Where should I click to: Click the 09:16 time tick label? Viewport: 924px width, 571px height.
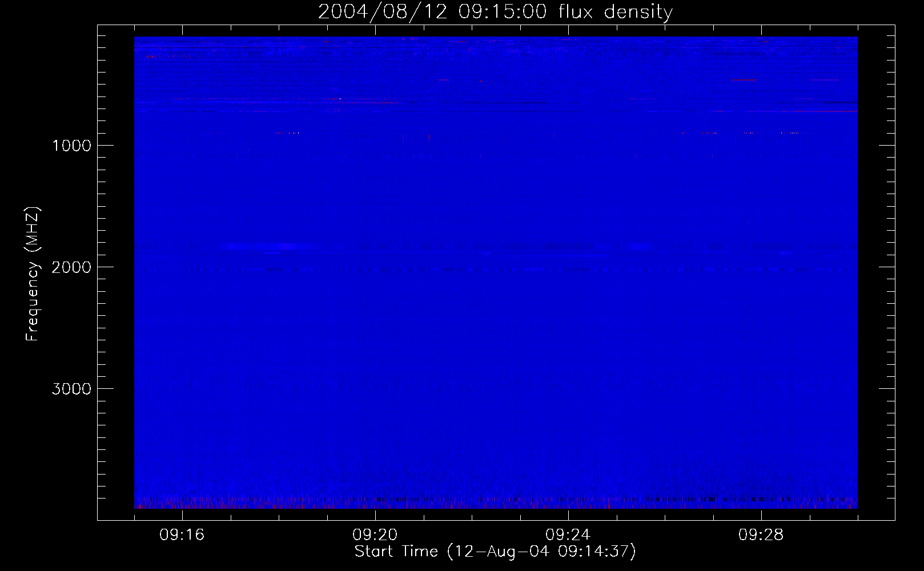pyautogui.click(x=182, y=535)
